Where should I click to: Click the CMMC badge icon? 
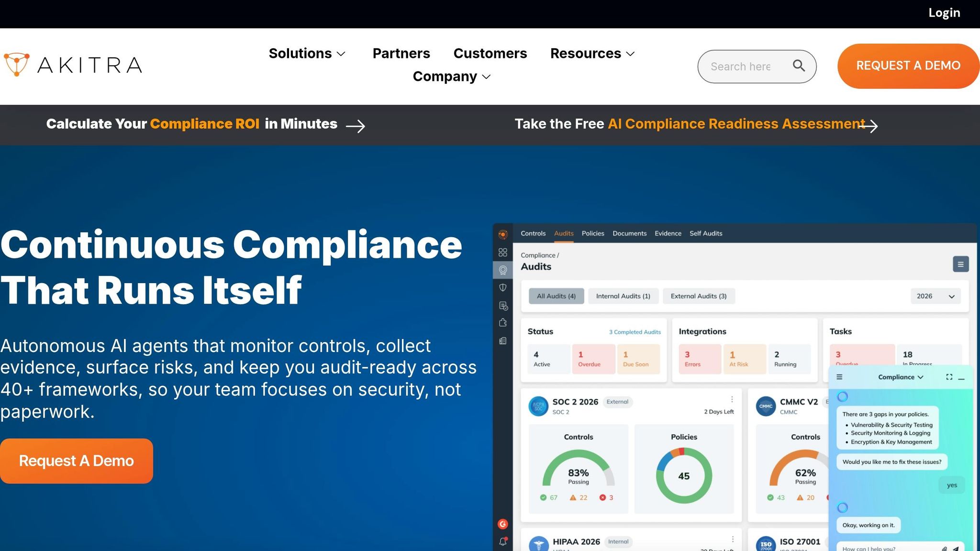point(766,406)
